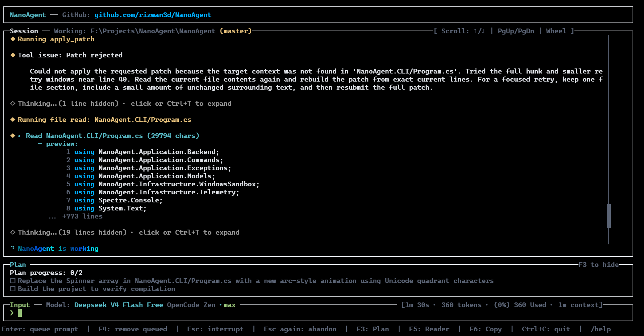644x336 pixels.
Task: Click 'F6: Copy' footer shortcut
Action: [486, 329]
